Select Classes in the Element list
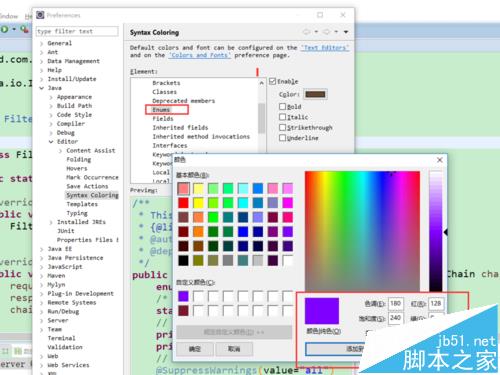This screenshot has width=500, height=375. click(x=164, y=92)
